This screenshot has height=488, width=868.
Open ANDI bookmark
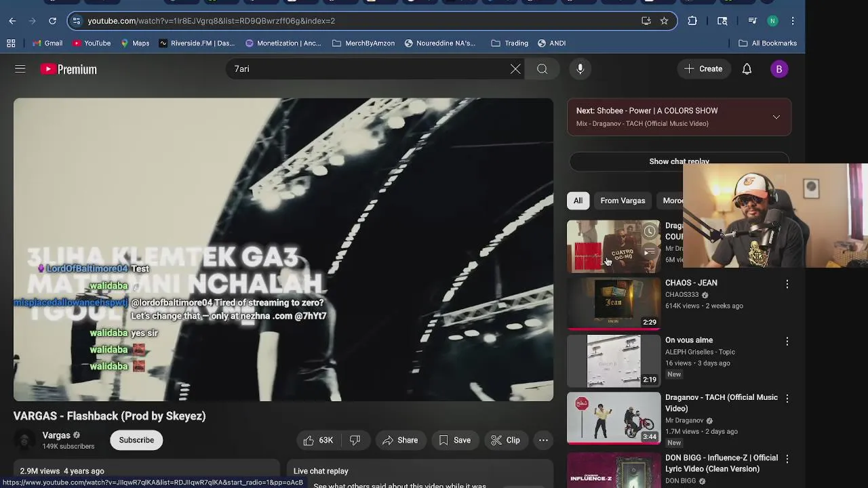551,43
